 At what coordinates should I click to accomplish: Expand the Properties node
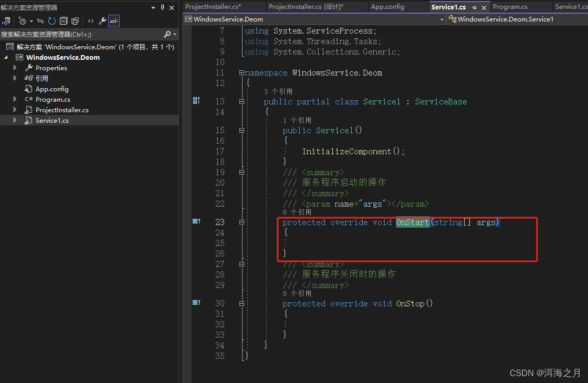15,68
